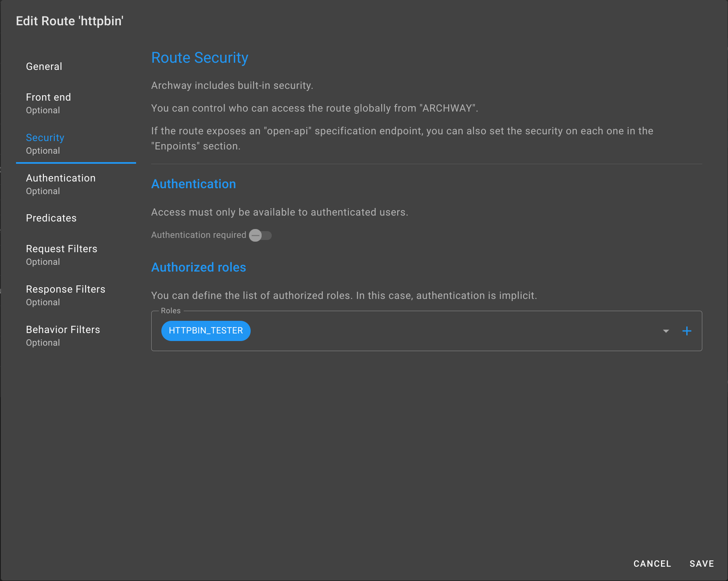Click the Edit Route 'httpbin' dialog title
Viewport: 728px width, 581px height.
[x=70, y=21]
